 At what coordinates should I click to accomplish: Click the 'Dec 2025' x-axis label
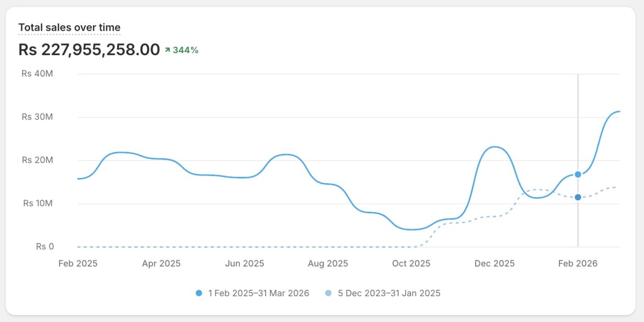[x=494, y=264]
